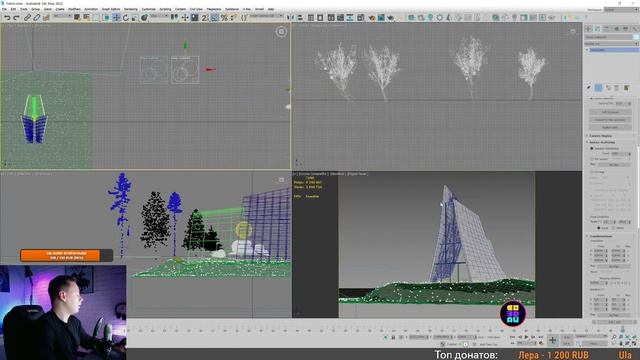Open the Named Selection Sets dropdown
Viewport: 640px width, 360px height.
(x=267, y=16)
